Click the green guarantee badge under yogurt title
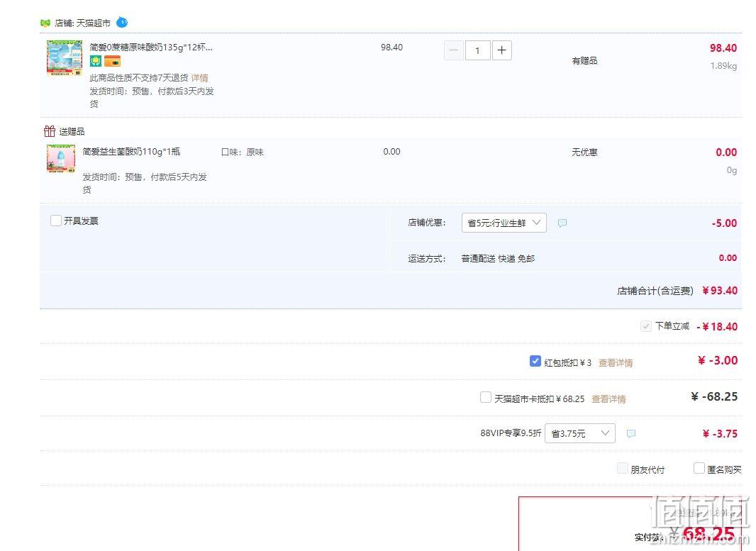 click(96, 61)
